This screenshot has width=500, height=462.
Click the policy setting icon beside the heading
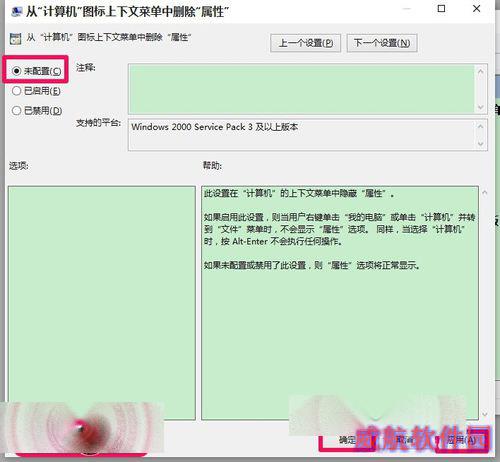click(x=15, y=39)
